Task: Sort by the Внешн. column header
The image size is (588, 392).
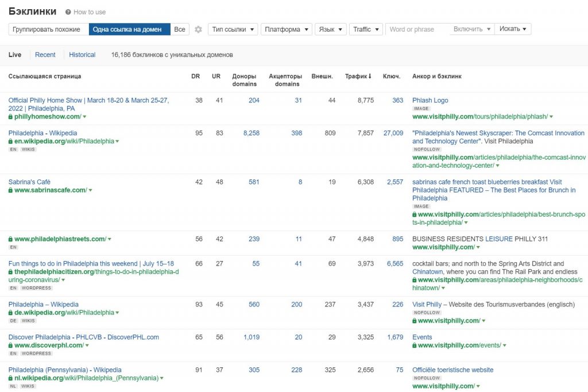Action: [x=322, y=76]
